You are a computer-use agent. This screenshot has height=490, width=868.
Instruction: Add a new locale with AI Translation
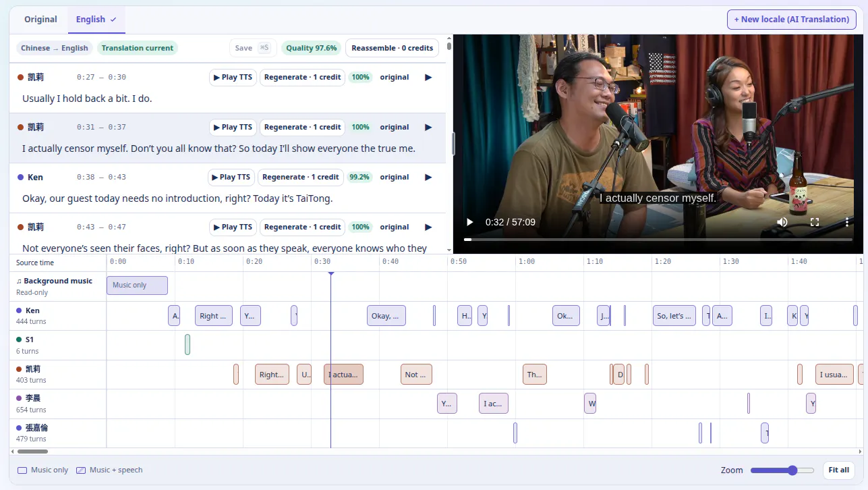tap(791, 20)
